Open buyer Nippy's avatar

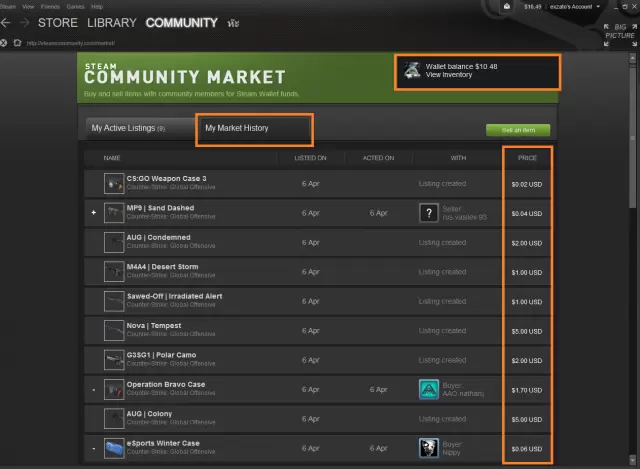(x=429, y=448)
